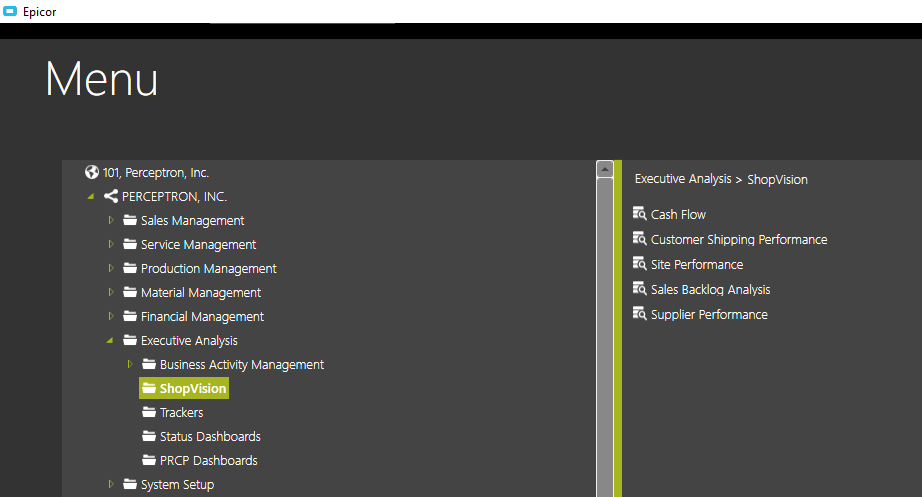Select the Financial Management label
This screenshot has height=497, width=922.
pos(202,316)
